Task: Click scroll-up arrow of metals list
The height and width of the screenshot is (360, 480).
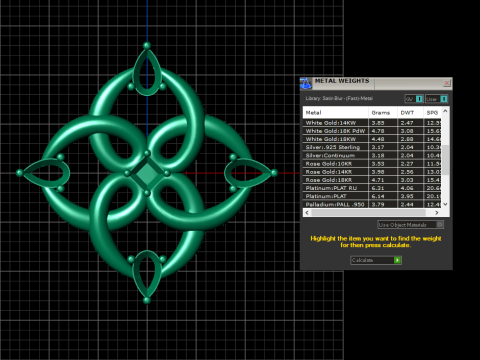Action: 445,111
